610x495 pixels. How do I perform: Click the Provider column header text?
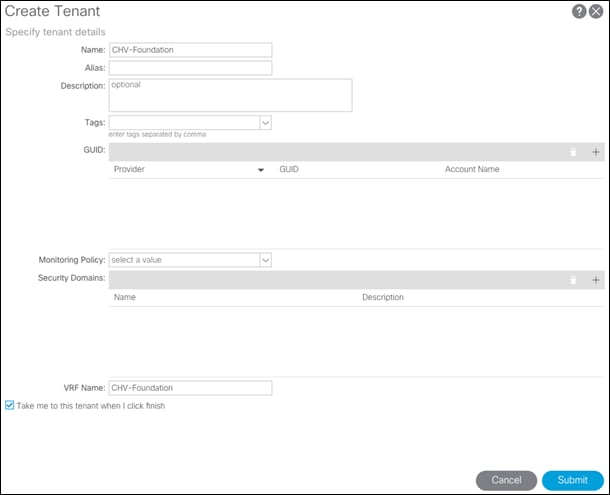(129, 169)
